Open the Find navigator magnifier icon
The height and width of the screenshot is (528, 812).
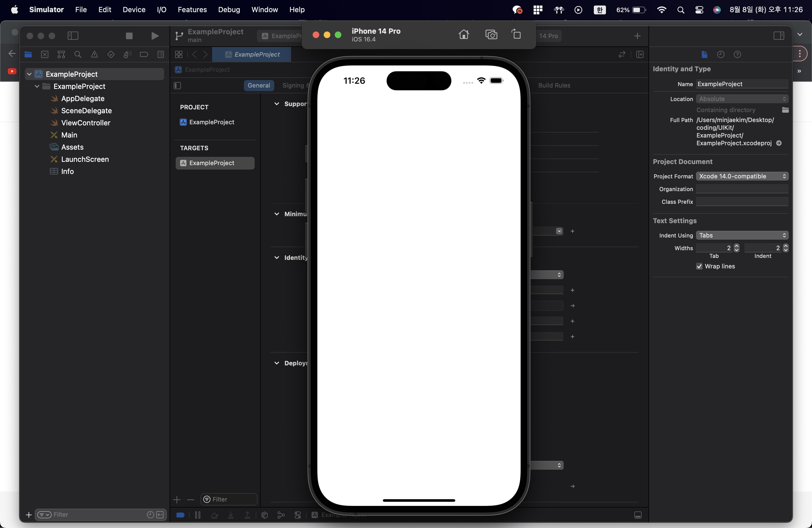(78, 54)
